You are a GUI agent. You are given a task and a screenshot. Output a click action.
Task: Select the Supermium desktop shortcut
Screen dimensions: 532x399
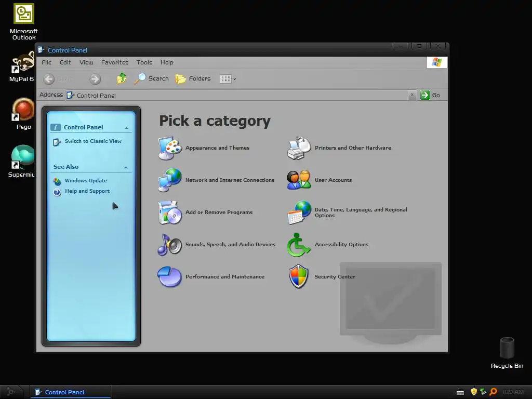click(x=22, y=162)
